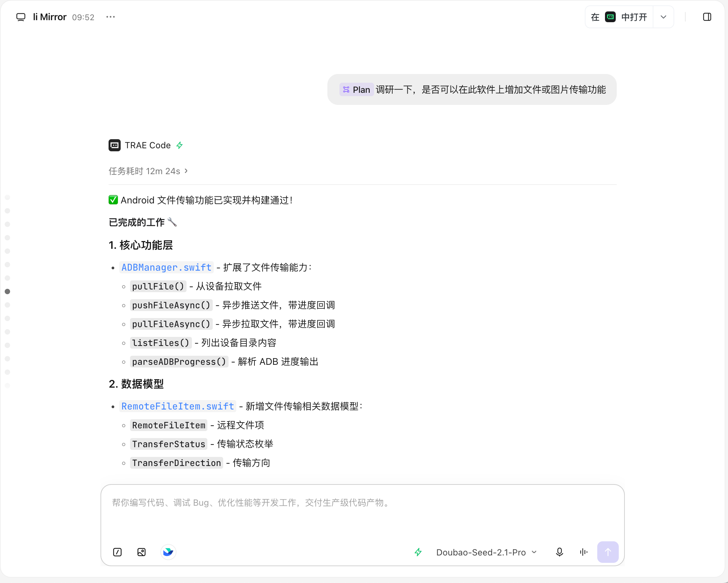
Task: Click the TransferDirection code label
Action: click(x=176, y=463)
